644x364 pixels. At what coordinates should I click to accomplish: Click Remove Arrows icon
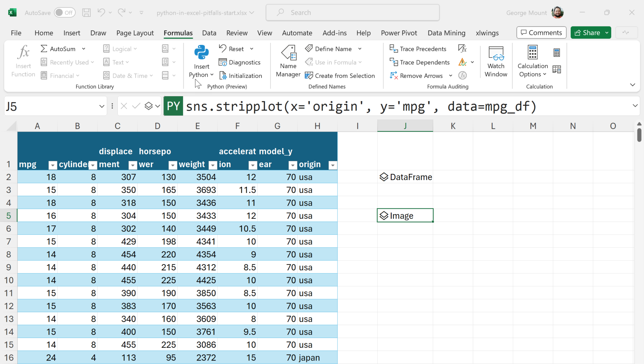[x=394, y=76]
